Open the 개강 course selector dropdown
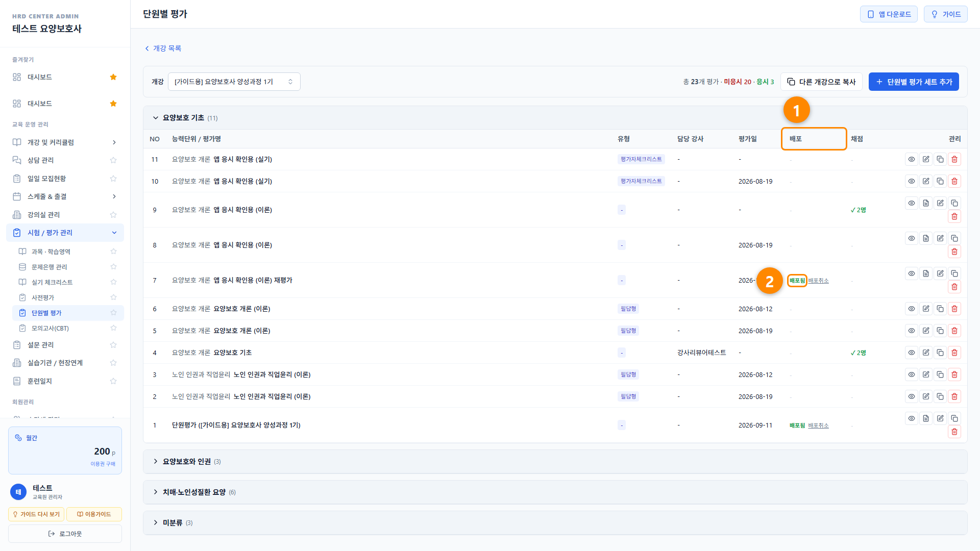980x551 pixels. click(234, 82)
